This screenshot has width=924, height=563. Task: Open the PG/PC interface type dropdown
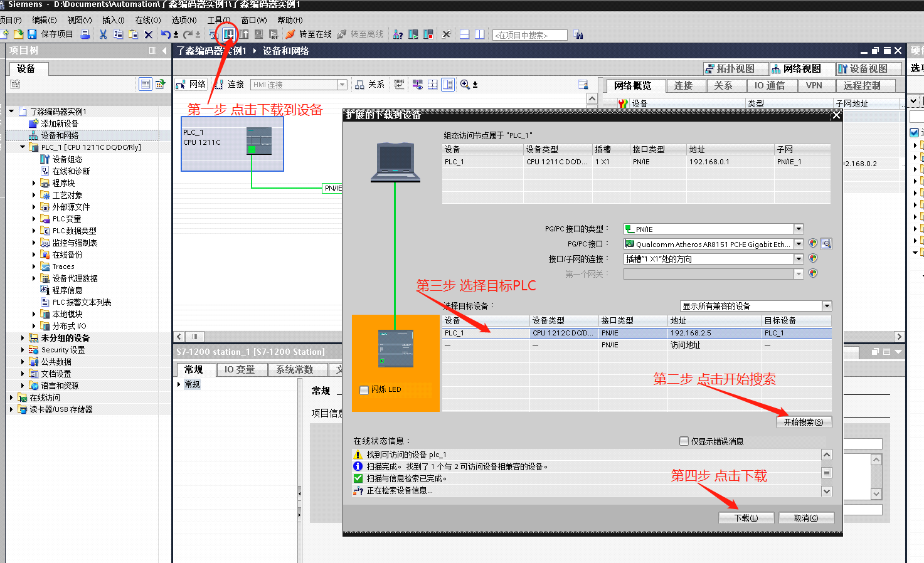(x=799, y=229)
